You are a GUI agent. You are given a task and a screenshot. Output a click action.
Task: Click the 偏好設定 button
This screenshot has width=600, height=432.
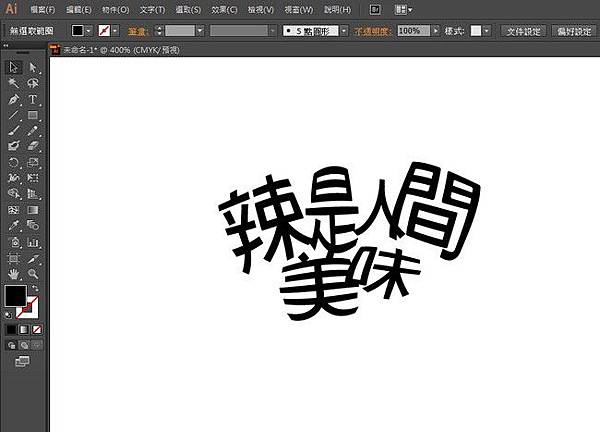tap(574, 31)
